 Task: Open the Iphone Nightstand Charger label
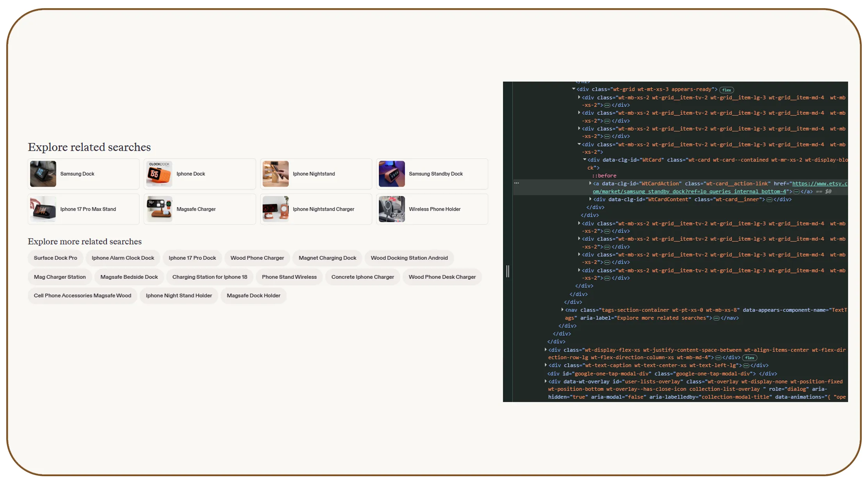324,209
